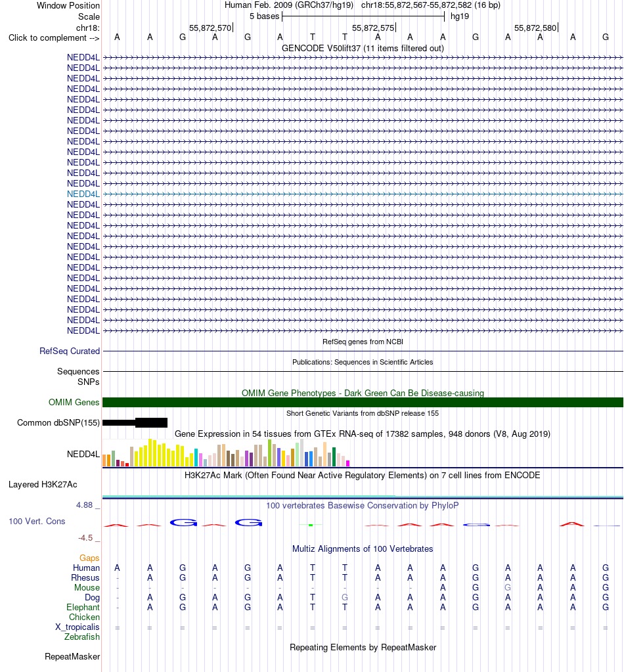Click the 100 Vert. Cons track label
The height and width of the screenshot is (672, 624).
pos(37,522)
